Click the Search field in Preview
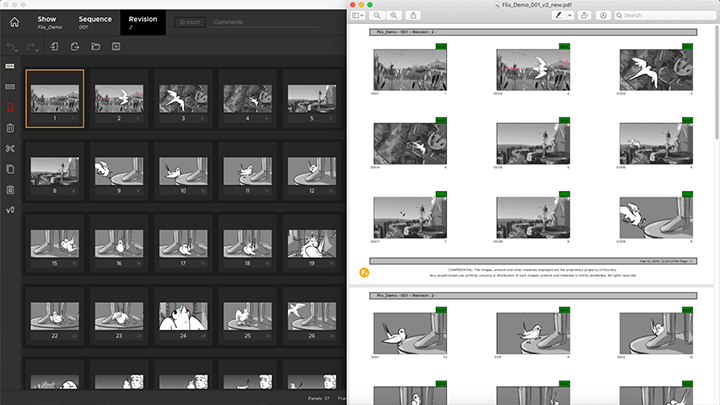This screenshot has height=405, width=720. [x=665, y=16]
